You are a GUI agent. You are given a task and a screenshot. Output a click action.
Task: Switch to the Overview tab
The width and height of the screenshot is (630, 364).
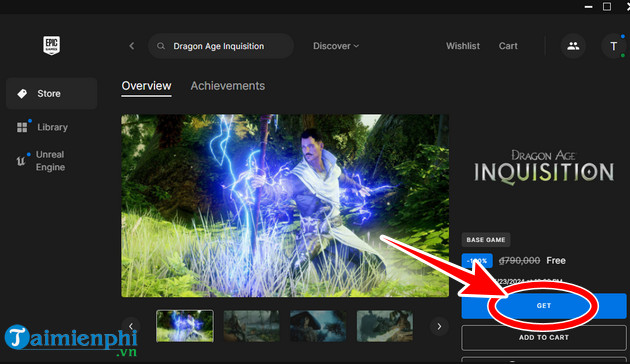[x=146, y=86]
